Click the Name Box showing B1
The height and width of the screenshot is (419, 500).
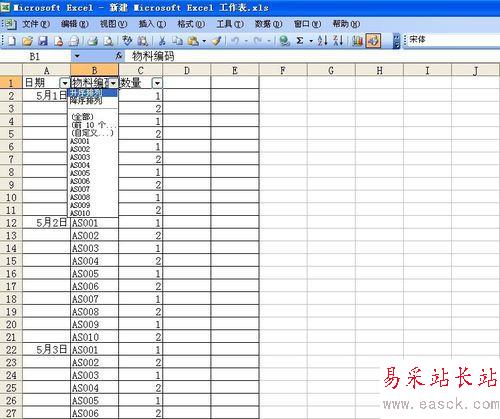(x=36, y=56)
